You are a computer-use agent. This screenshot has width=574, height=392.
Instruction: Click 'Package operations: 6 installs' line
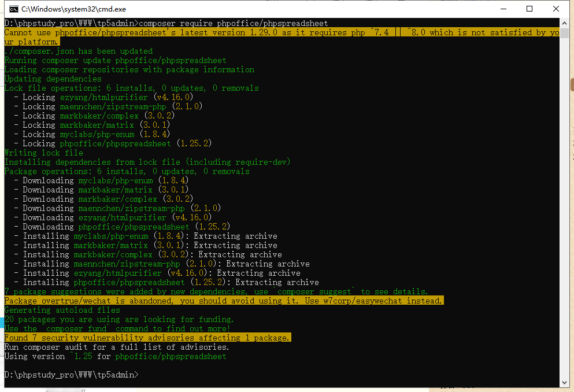point(127,171)
